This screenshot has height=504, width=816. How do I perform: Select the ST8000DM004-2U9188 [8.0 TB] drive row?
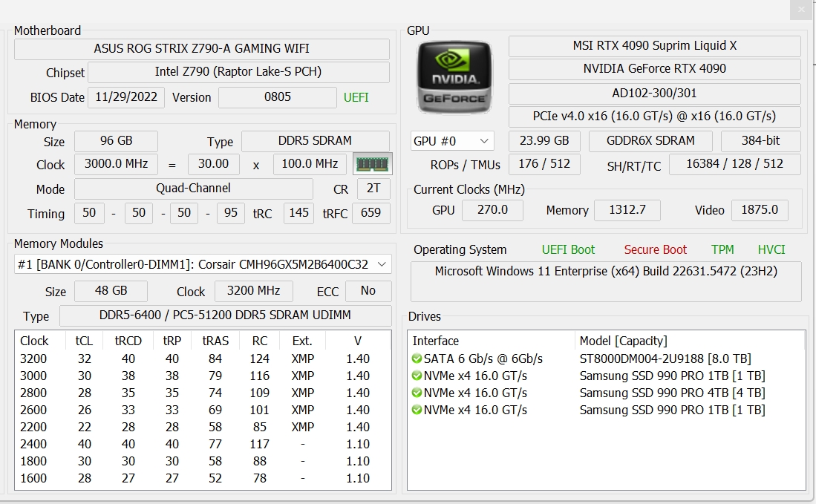606,359
